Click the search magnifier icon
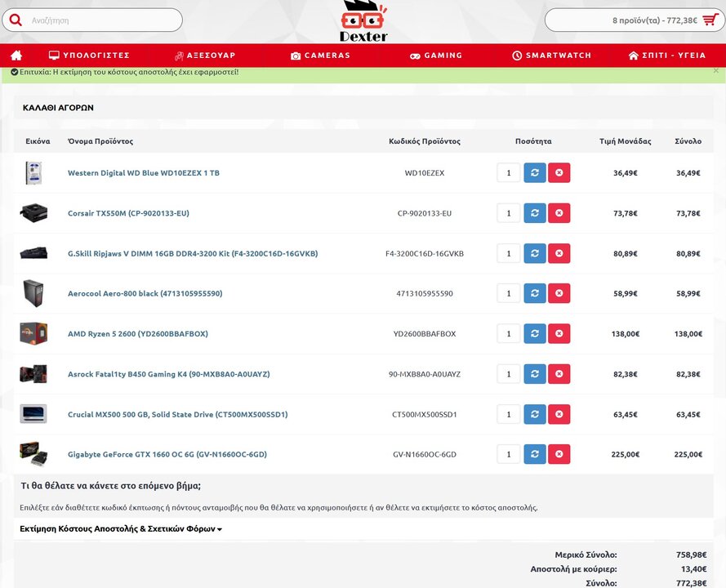The image size is (726, 588). pyautogui.click(x=16, y=20)
